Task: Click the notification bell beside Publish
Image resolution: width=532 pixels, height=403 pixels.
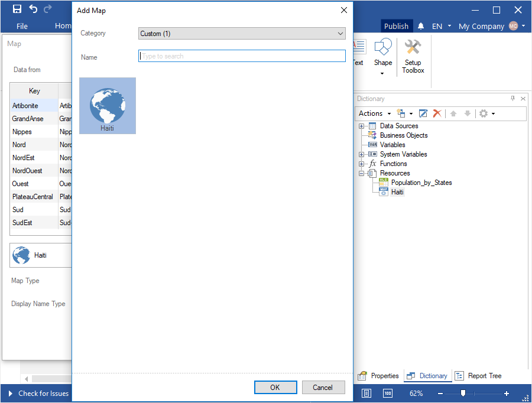Action: (x=420, y=25)
